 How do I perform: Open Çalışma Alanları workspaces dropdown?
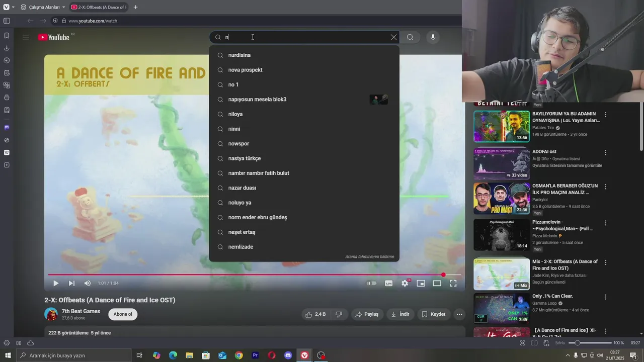click(x=43, y=7)
